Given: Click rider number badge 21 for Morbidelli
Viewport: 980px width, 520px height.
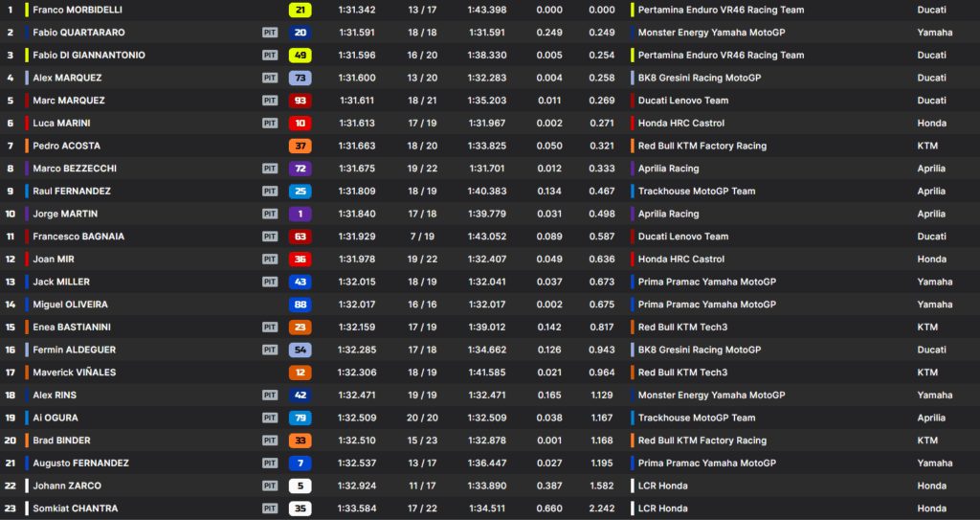Looking at the screenshot, I should [300, 10].
